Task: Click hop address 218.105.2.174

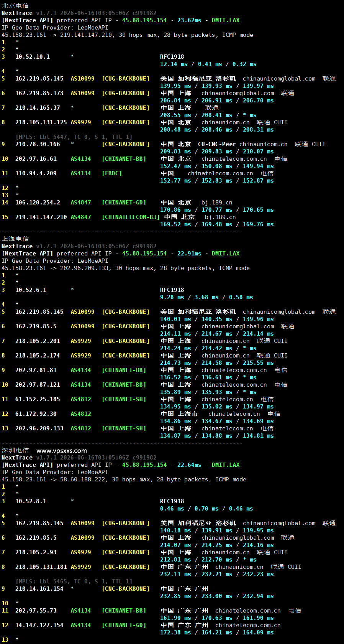Action: (38, 356)
